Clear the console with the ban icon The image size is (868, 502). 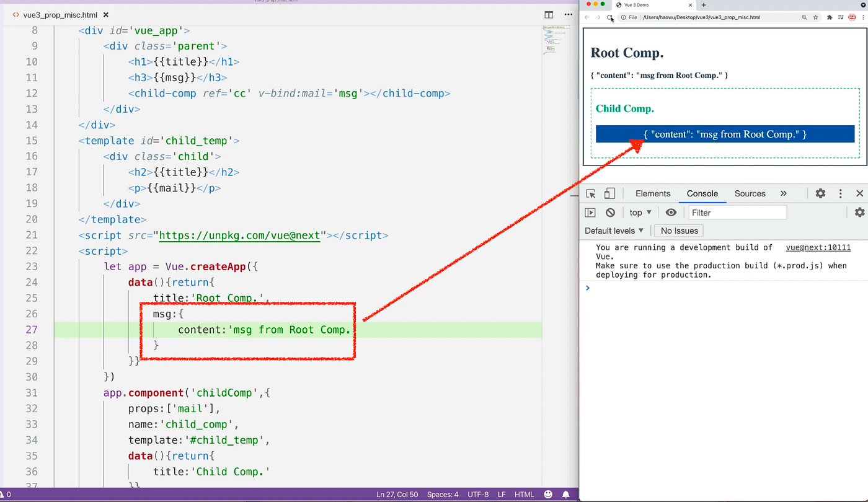pos(610,213)
